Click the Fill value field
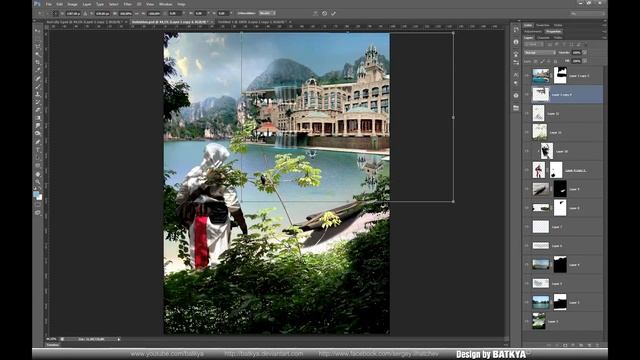 coord(576,61)
